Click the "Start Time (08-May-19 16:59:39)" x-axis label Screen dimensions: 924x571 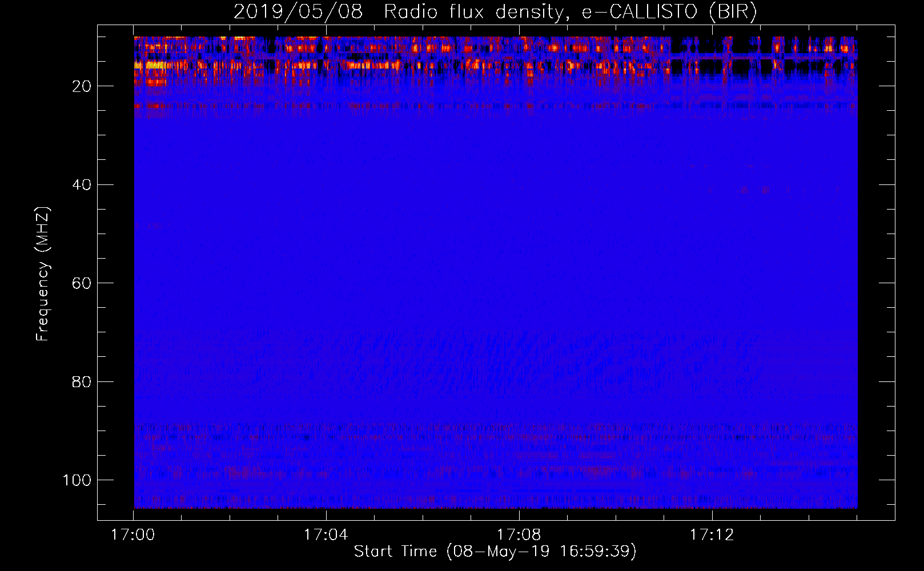495,552
